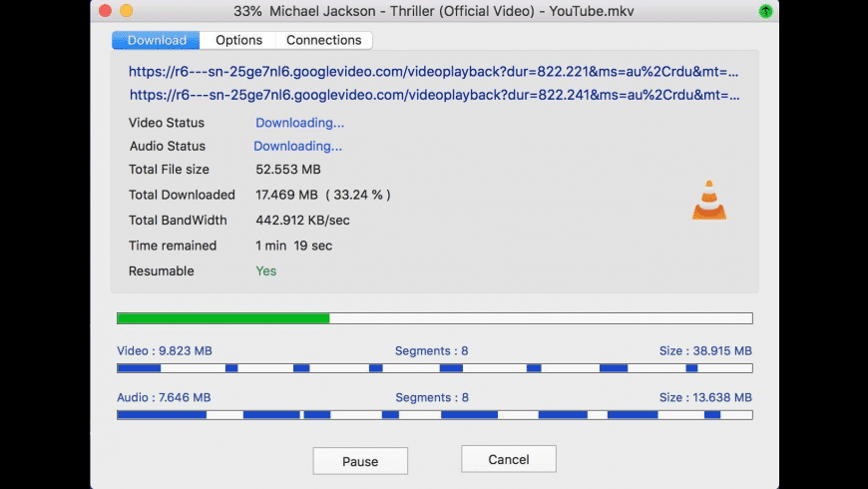Viewport: 868px width, 489px height.
Task: Open the second googlevideo URL with dur=822.241
Action: pos(435,95)
